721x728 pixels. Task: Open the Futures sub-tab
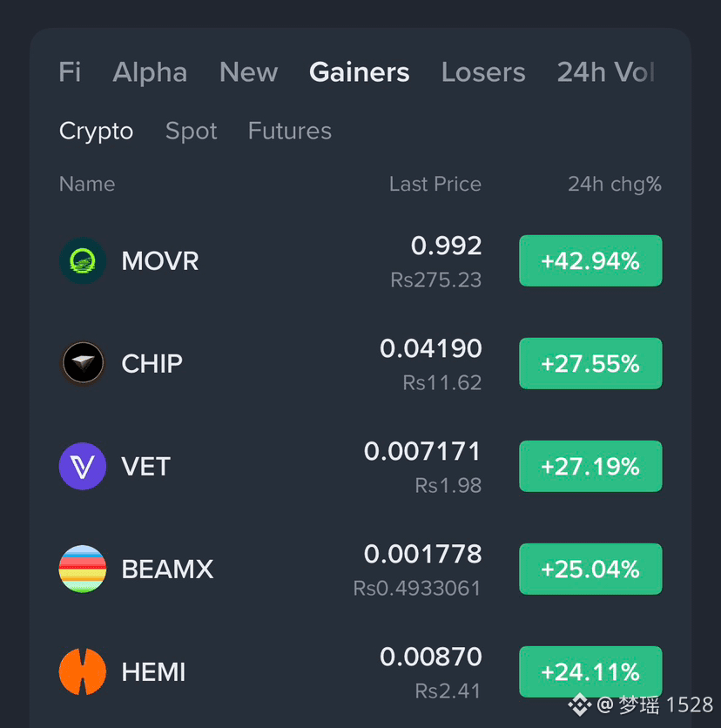(x=290, y=131)
